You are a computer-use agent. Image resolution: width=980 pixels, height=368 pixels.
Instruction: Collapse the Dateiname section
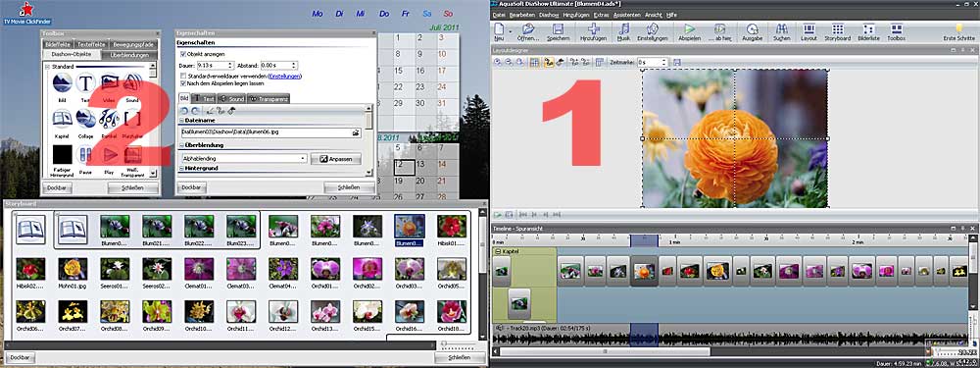(182, 120)
